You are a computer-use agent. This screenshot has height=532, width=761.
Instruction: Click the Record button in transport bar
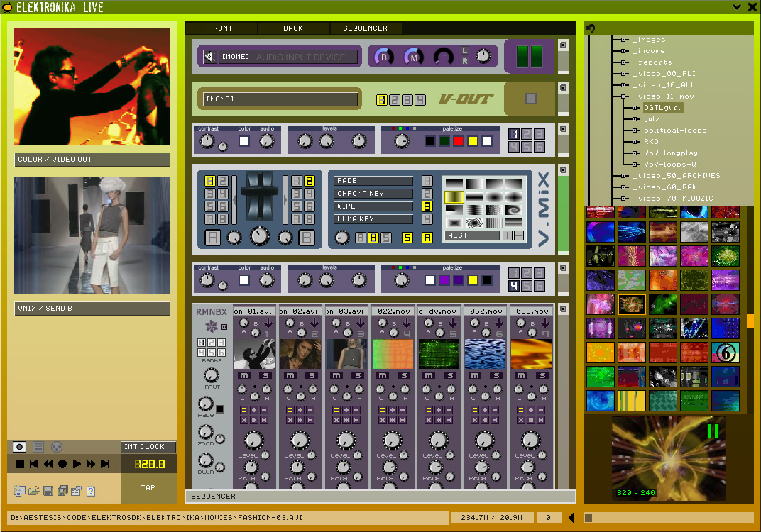coord(62,464)
